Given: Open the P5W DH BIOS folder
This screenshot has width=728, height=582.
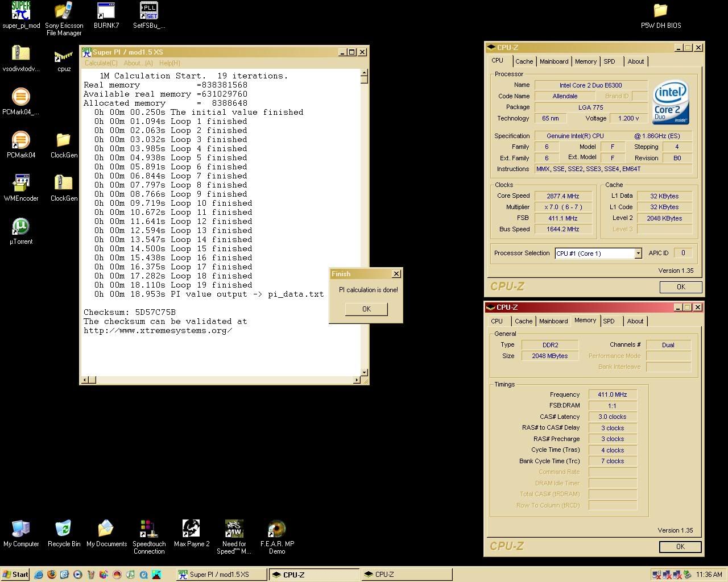Looking at the screenshot, I should click(660, 11).
